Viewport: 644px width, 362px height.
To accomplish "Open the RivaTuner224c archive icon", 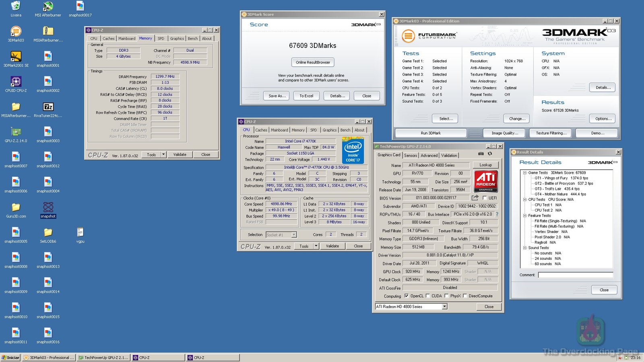I will click(48, 107).
